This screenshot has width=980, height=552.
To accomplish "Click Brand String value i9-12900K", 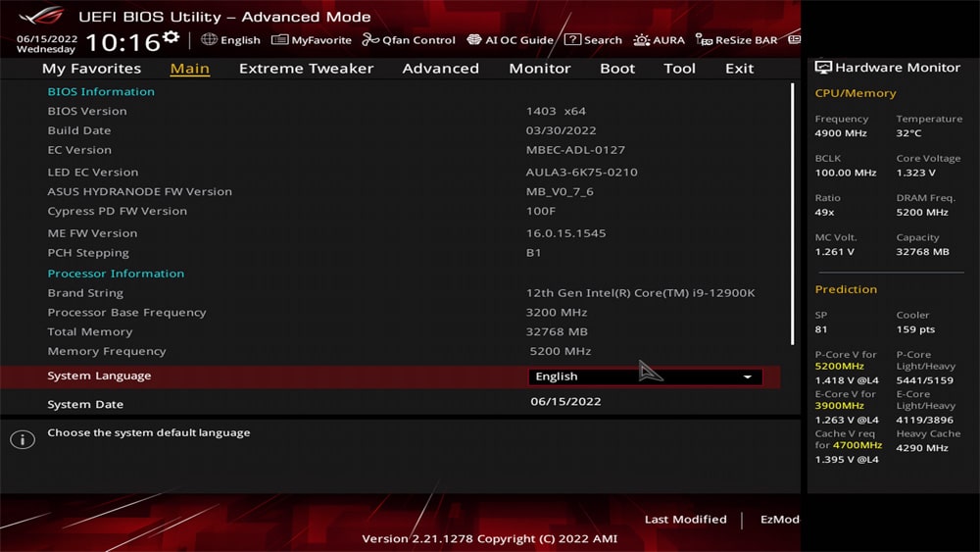I will click(640, 292).
